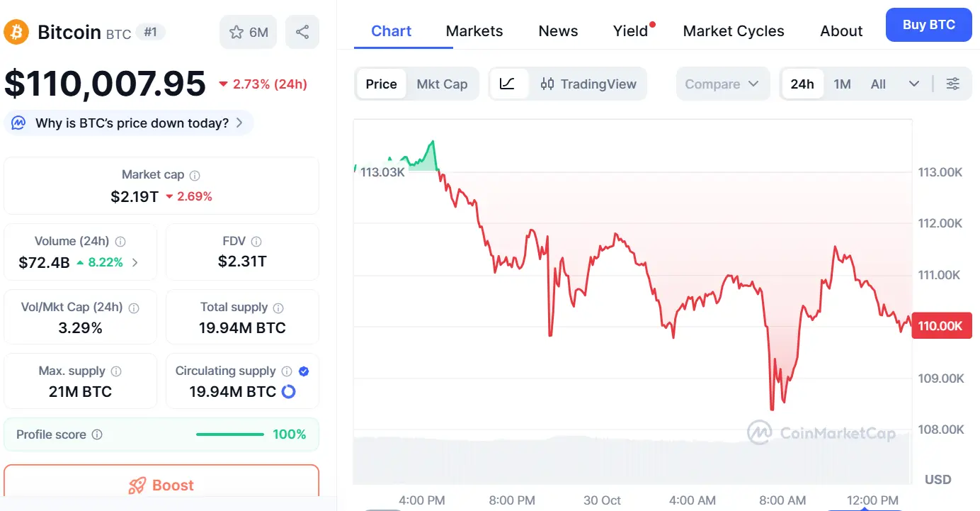Image resolution: width=980 pixels, height=511 pixels.
Task: Switch the timeframe to 1M
Action: pos(843,84)
